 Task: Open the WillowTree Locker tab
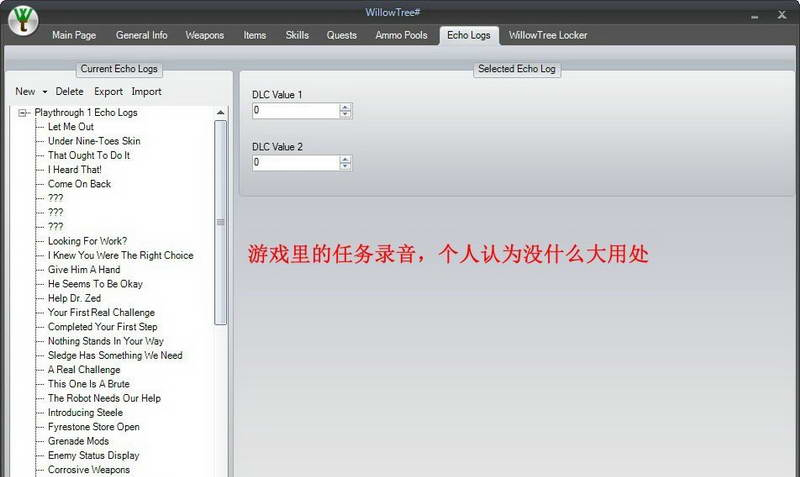click(548, 35)
